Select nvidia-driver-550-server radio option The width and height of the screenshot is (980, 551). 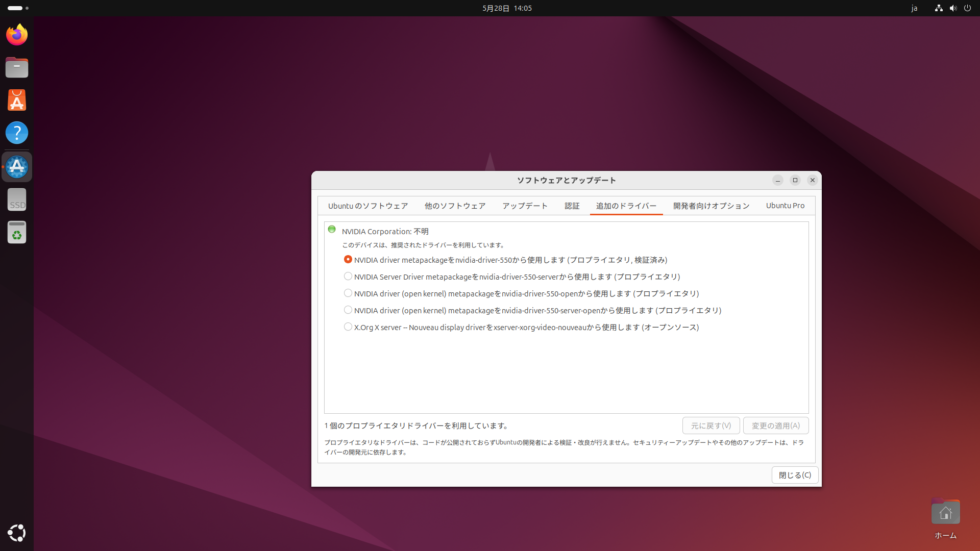[x=348, y=277]
